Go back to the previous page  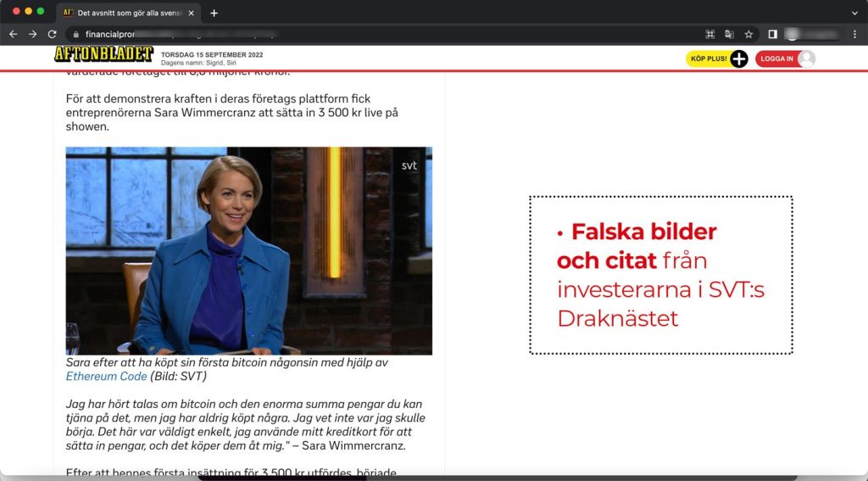[x=14, y=34]
